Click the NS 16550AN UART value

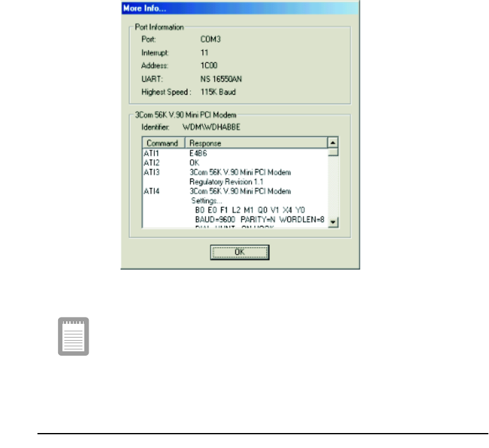click(221, 79)
